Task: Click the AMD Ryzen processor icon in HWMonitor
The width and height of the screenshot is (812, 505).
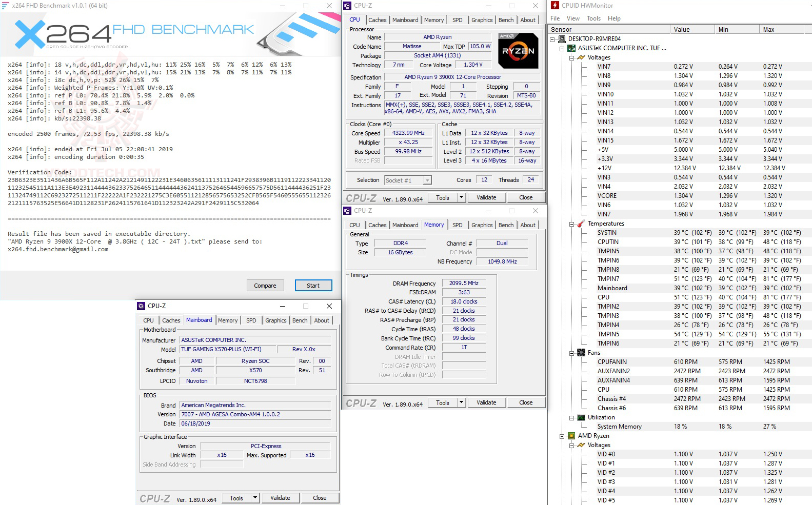Action: click(571, 436)
